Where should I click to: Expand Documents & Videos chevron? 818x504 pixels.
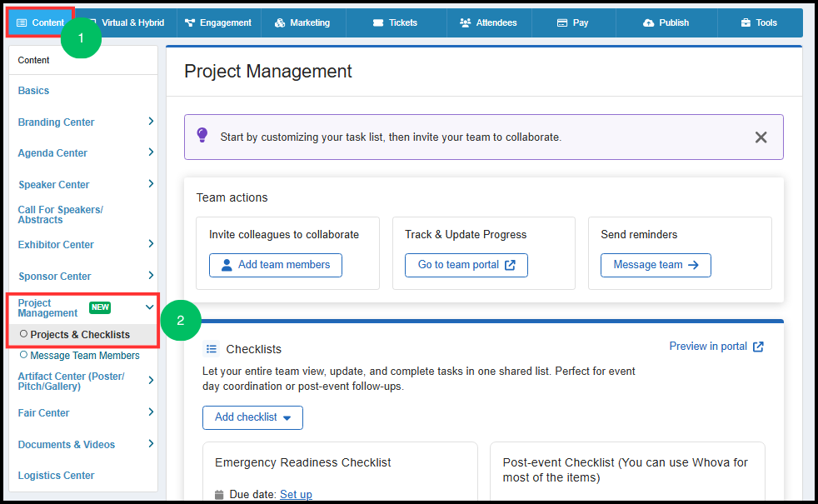coord(151,443)
